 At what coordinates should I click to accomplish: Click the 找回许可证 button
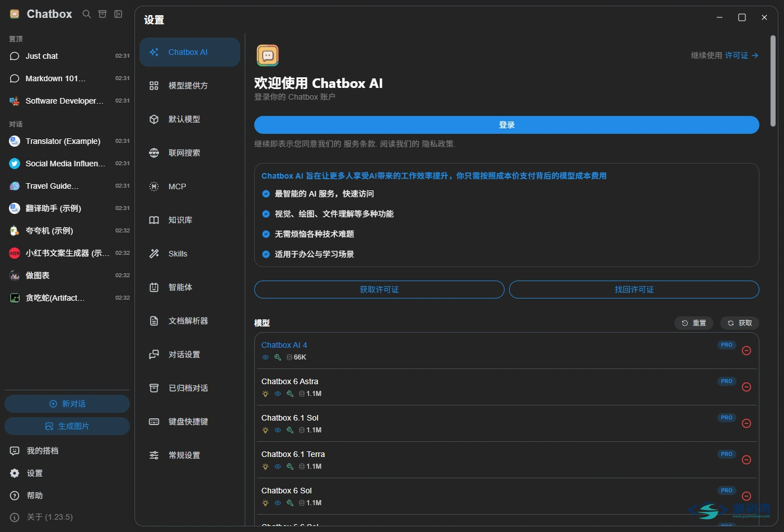634,290
